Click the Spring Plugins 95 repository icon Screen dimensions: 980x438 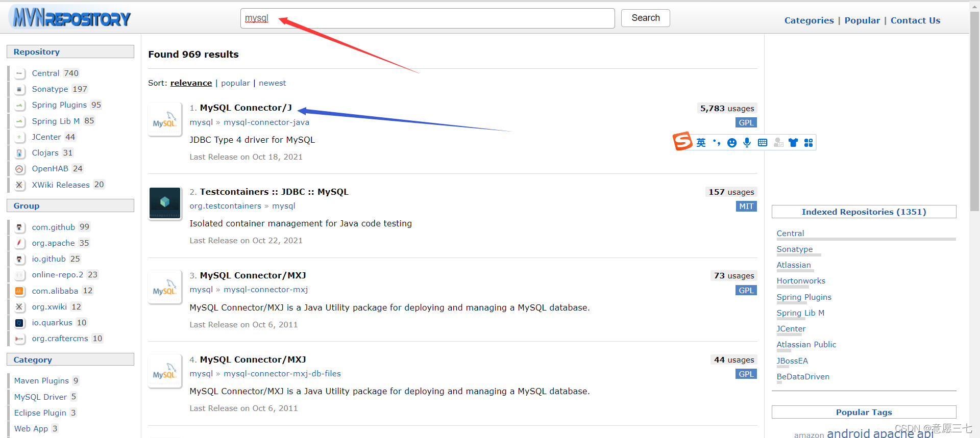[19, 105]
